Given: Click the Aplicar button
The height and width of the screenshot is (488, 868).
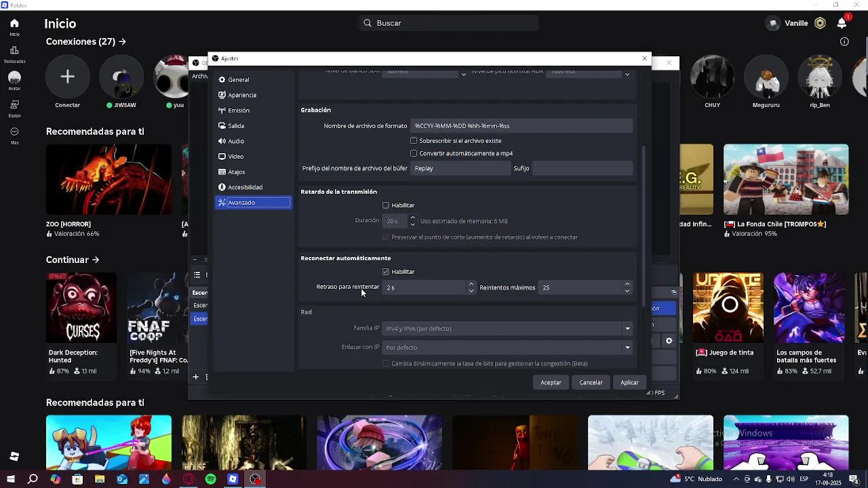Looking at the screenshot, I should pos(629,383).
